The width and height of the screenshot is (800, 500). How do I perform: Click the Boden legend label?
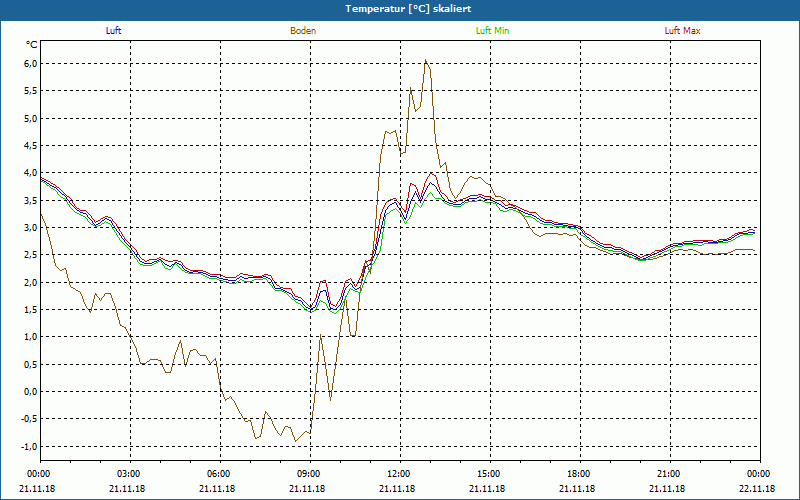(x=303, y=31)
